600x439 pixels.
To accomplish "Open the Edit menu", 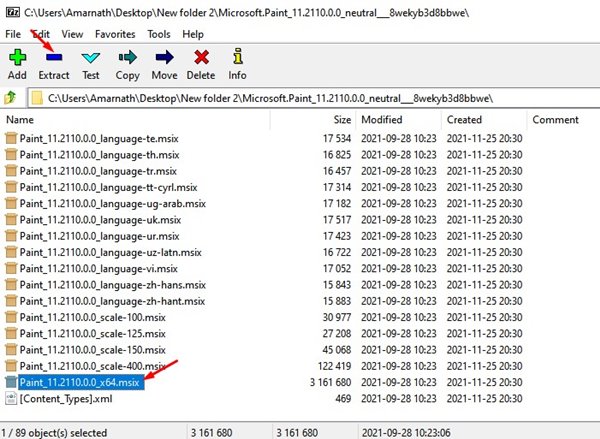I will point(41,34).
